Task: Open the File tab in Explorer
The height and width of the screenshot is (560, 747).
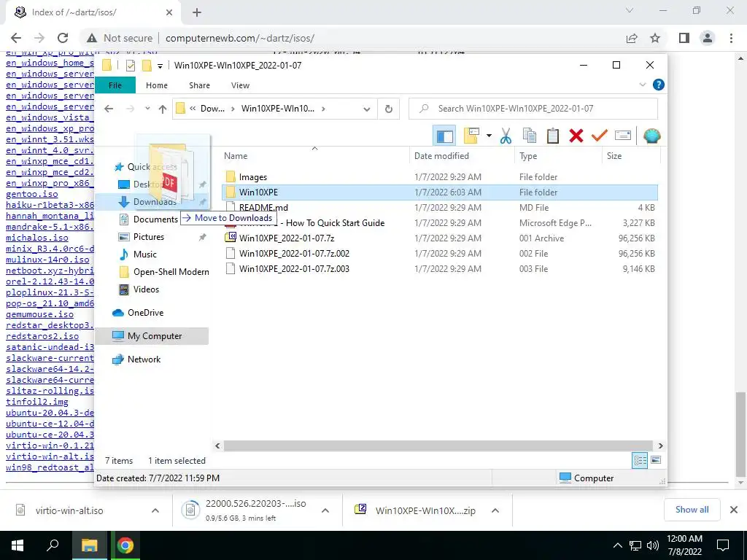Action: tap(115, 85)
